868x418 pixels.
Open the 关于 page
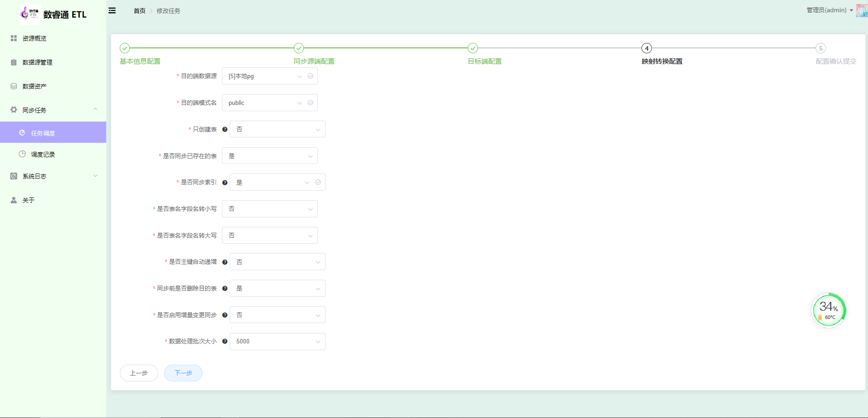53,200
